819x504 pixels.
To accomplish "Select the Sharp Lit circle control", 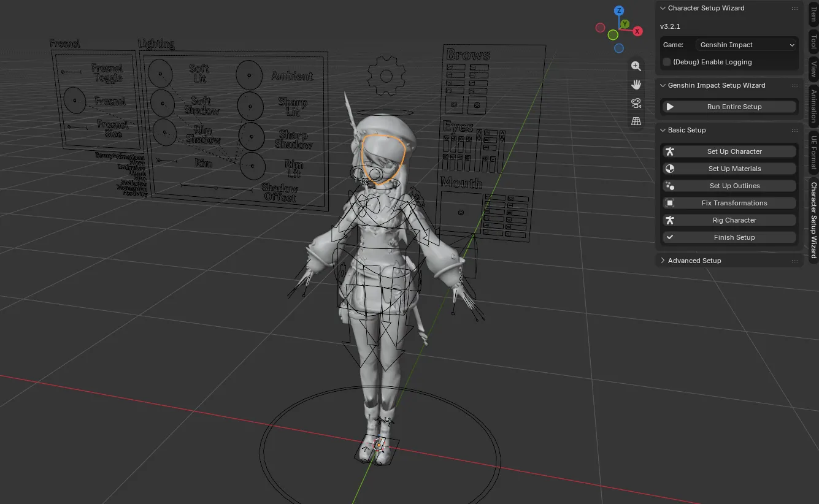I will coord(251,106).
